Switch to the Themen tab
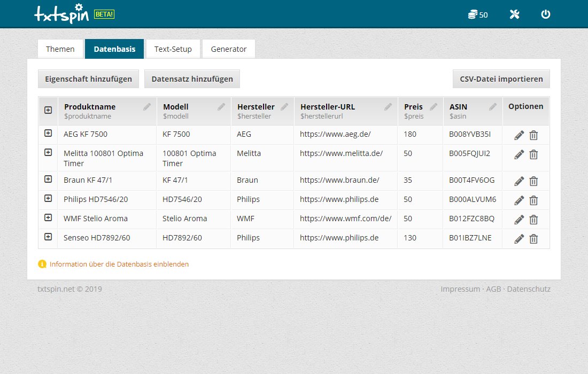The width and height of the screenshot is (588, 374). 60,49
